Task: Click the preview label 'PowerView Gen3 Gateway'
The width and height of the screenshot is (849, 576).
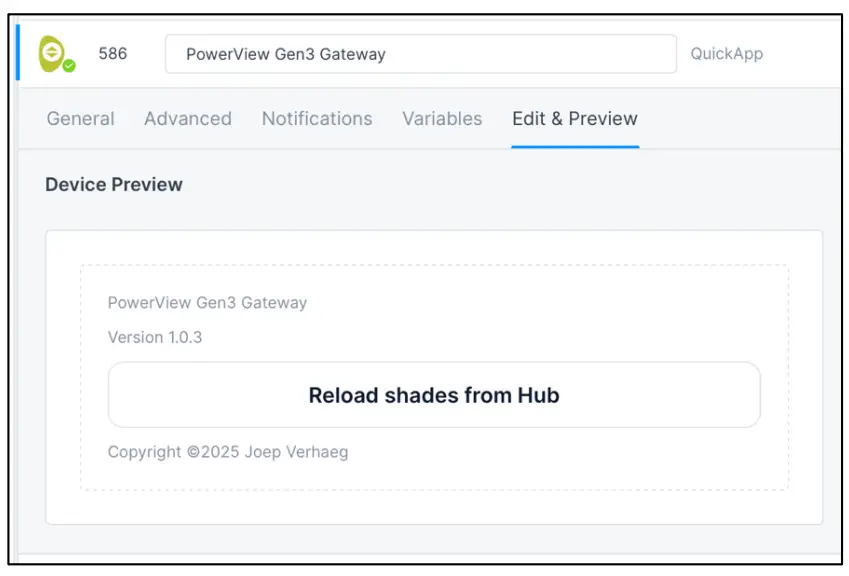Action: click(207, 303)
